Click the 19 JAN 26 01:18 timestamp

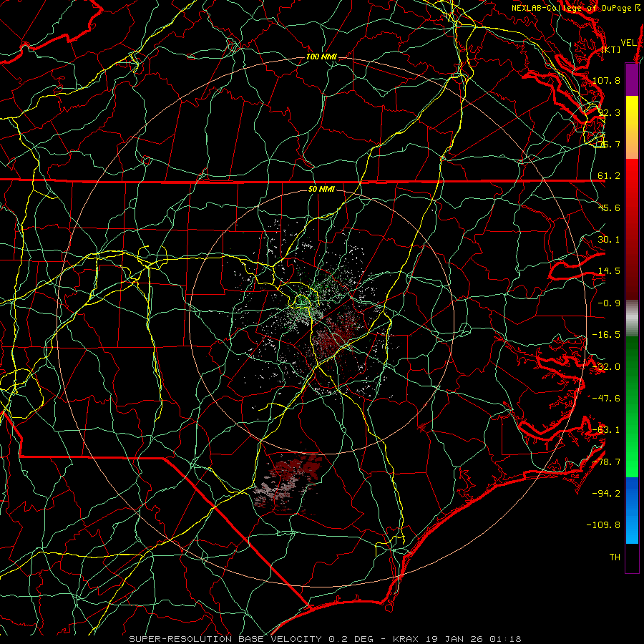coord(473,639)
